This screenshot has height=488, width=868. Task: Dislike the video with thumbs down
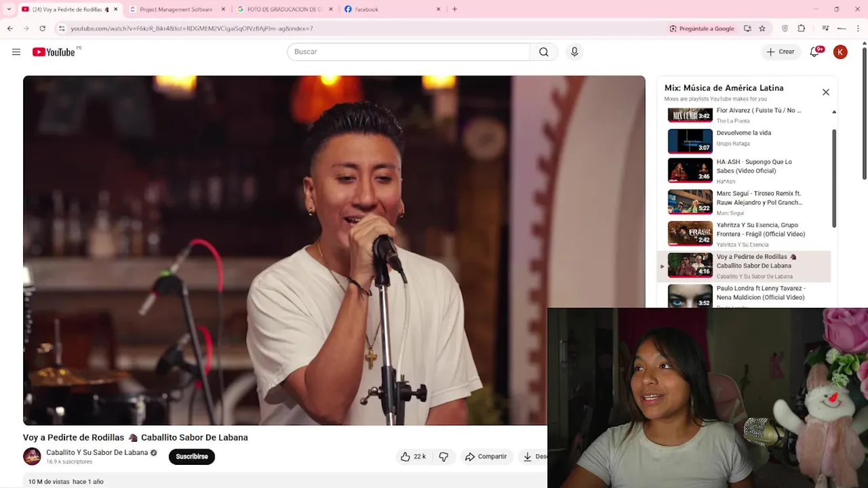tap(443, 457)
